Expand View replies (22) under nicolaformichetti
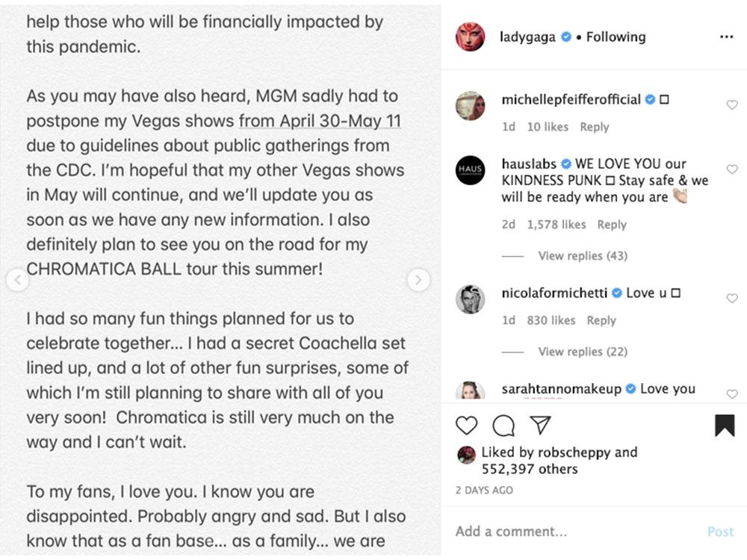Screen dimensions: 747x560 tap(582, 352)
